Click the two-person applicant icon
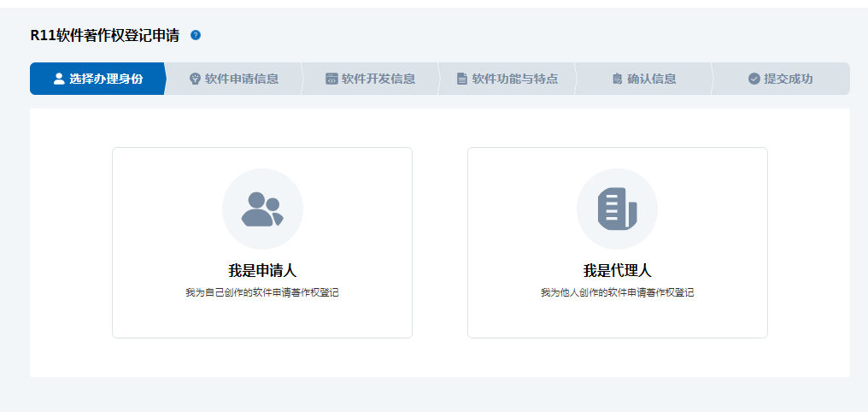 click(262, 209)
